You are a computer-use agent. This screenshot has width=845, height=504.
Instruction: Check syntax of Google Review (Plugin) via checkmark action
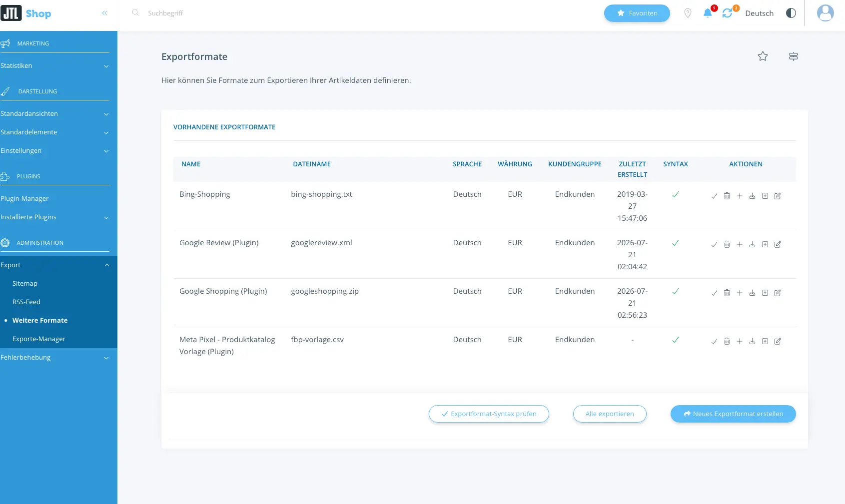(714, 244)
